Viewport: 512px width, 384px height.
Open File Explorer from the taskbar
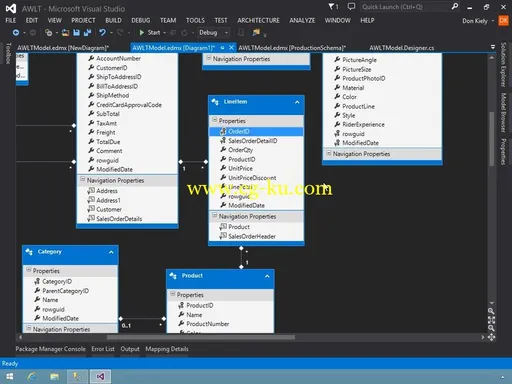(54, 377)
